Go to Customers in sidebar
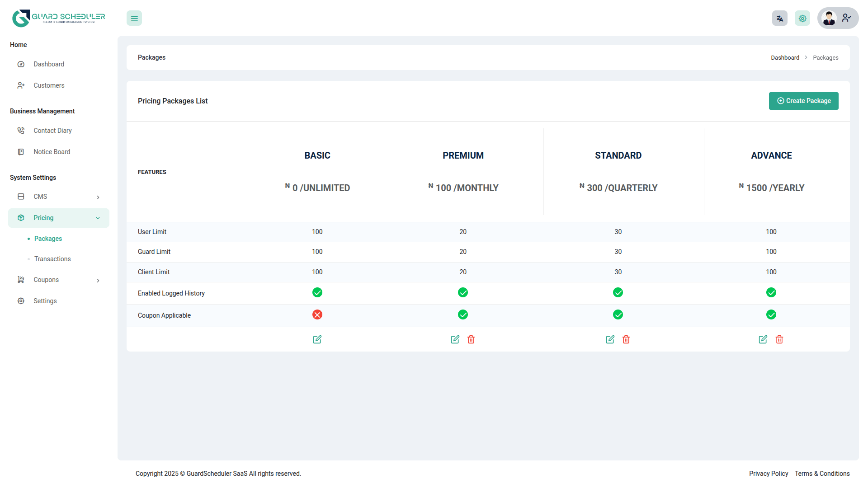The height and width of the screenshot is (488, 868). (x=49, y=85)
